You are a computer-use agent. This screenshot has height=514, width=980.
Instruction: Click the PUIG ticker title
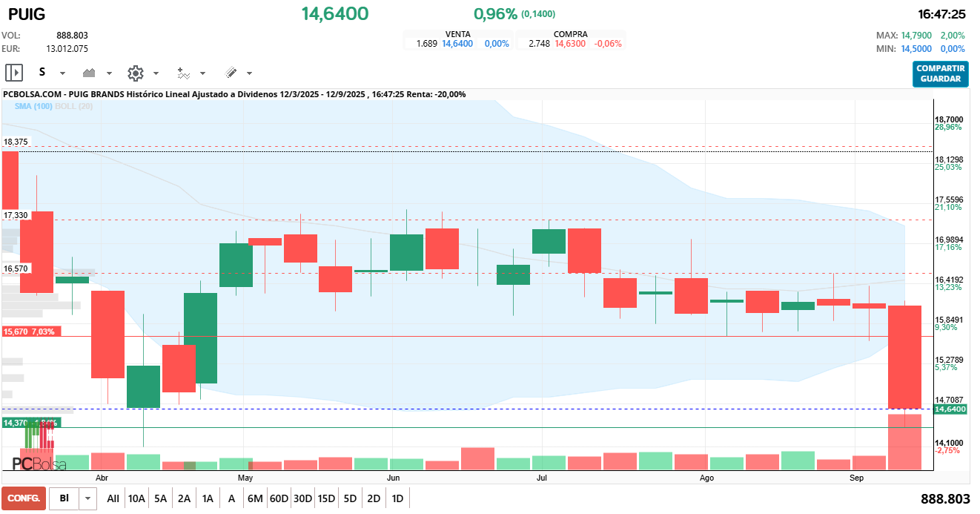point(27,13)
